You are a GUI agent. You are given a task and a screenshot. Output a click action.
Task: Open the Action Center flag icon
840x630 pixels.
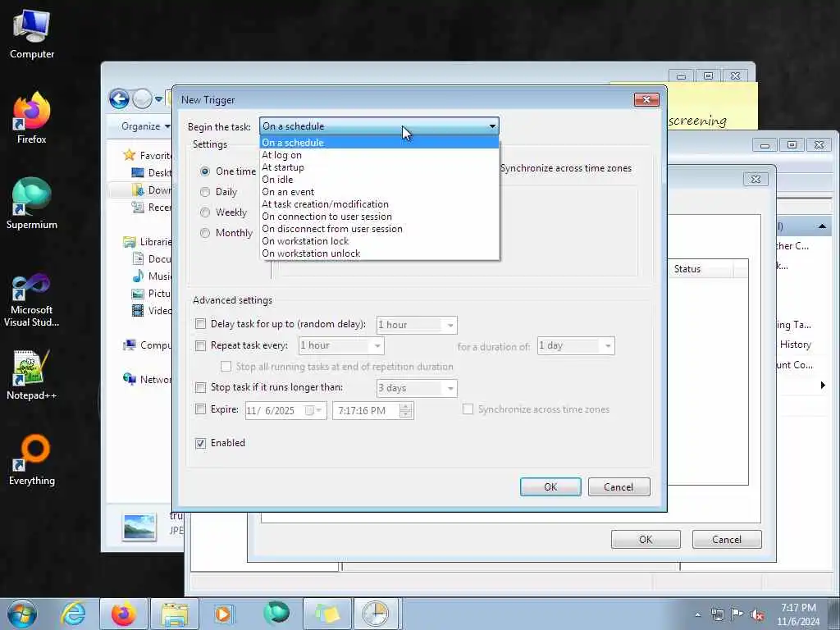coord(737,614)
